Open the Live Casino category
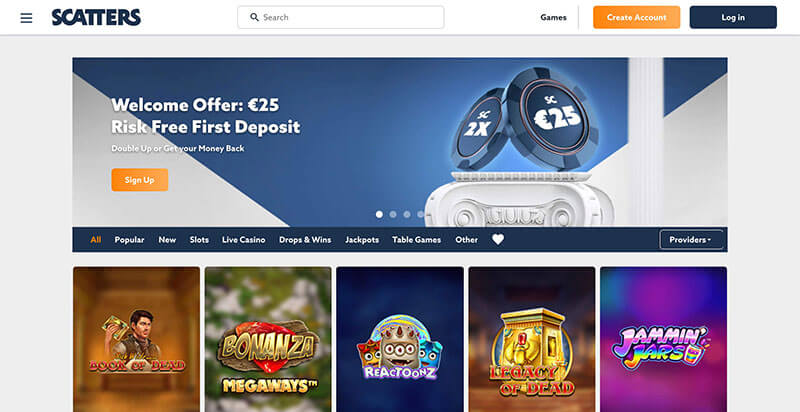Screen dimensions: 800x412 (243, 240)
